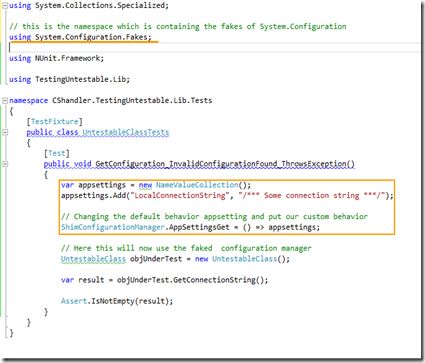Click the NameValueCollection type name
Image resolution: width=425 pixels, height=363 pixels.
click(197, 185)
